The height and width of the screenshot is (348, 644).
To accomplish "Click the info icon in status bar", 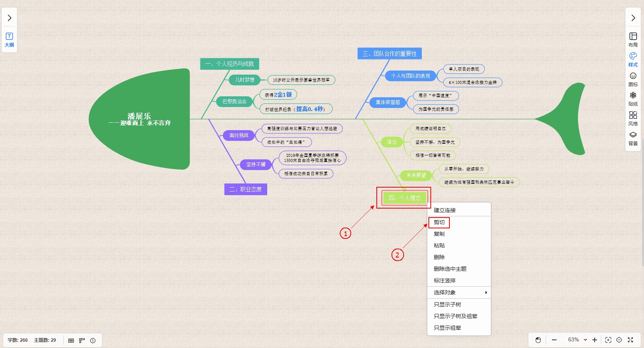I will tap(93, 341).
